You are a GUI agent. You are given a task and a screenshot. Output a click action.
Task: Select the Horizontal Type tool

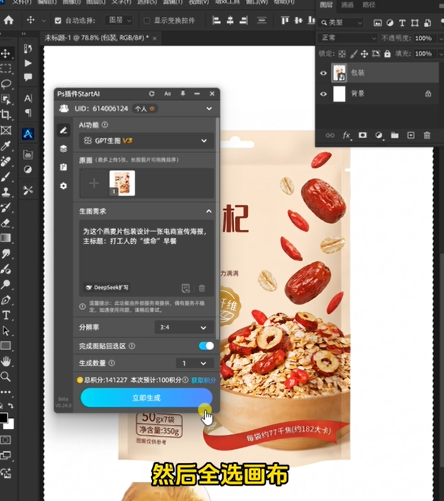click(6, 315)
